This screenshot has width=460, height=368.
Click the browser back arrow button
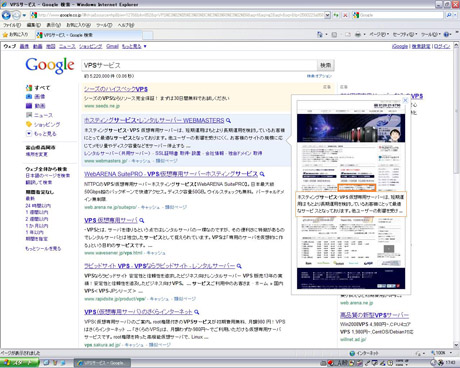tap(6, 15)
